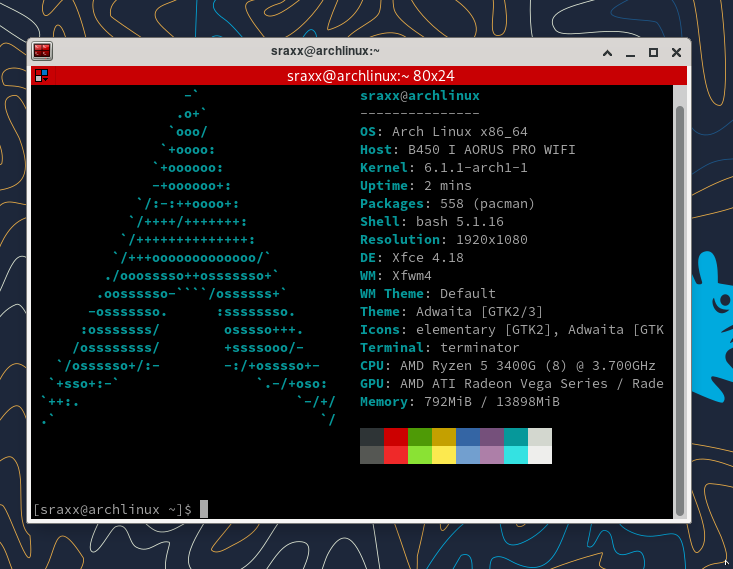Click the bright yellow swatch in bottom row
The height and width of the screenshot is (569, 733).
click(444, 455)
